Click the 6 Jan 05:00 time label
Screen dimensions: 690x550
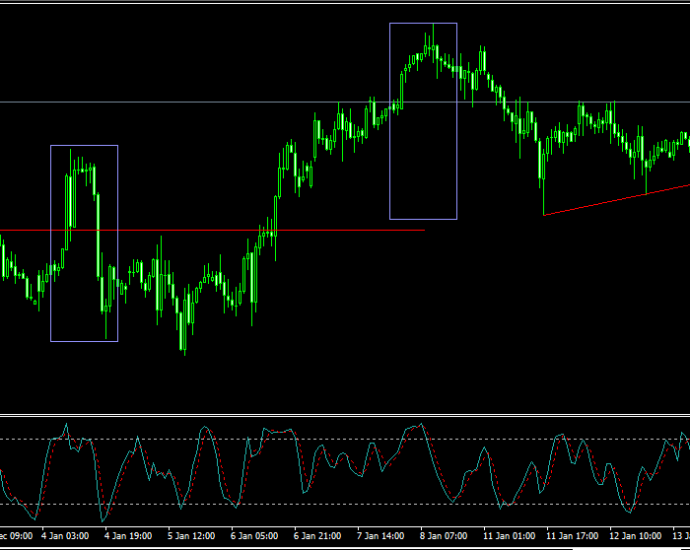pos(254,536)
